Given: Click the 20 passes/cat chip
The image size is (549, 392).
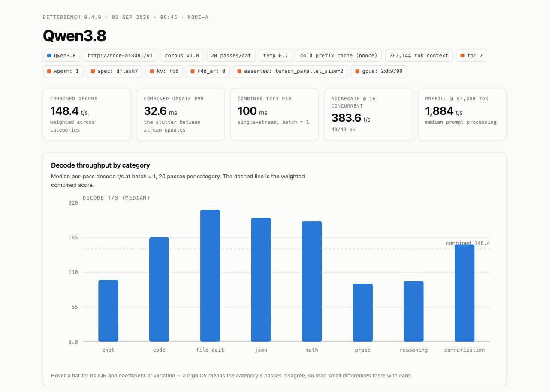Looking at the screenshot, I should click(x=231, y=56).
